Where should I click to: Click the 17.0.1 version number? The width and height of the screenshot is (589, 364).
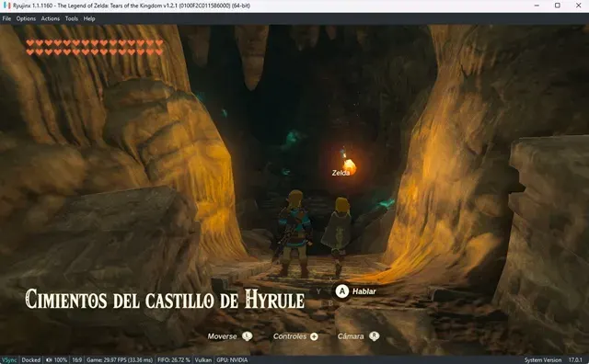tap(575, 360)
